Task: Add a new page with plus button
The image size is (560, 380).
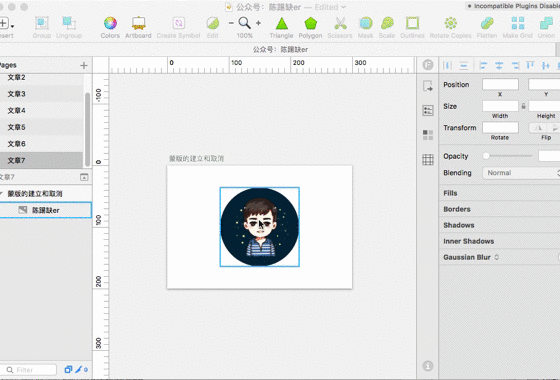Action: tap(84, 65)
